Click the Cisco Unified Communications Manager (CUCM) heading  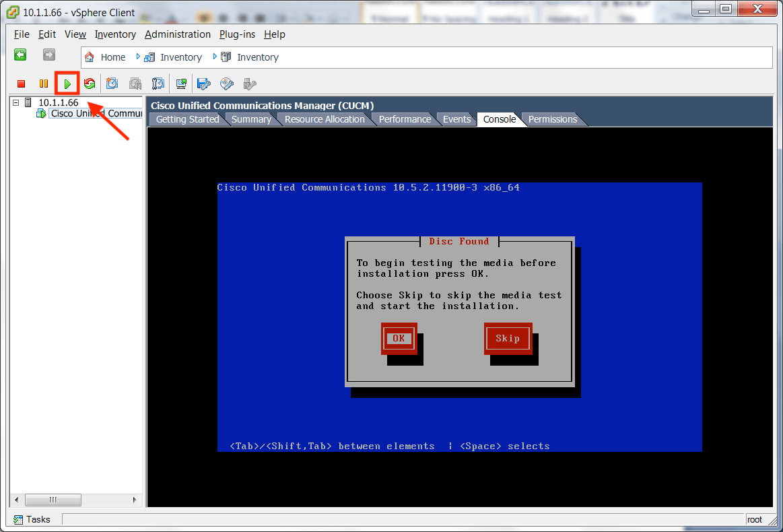[x=262, y=106]
